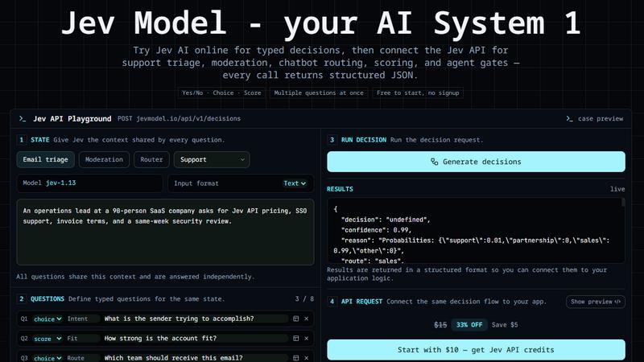This screenshot has width=644, height=362.
Task: Click the Q1 Intent label field
Action: [83, 319]
